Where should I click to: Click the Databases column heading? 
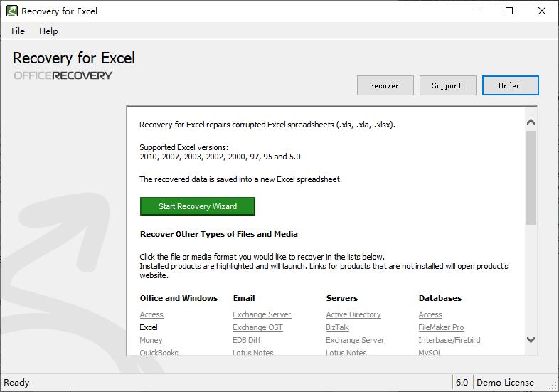click(x=440, y=298)
